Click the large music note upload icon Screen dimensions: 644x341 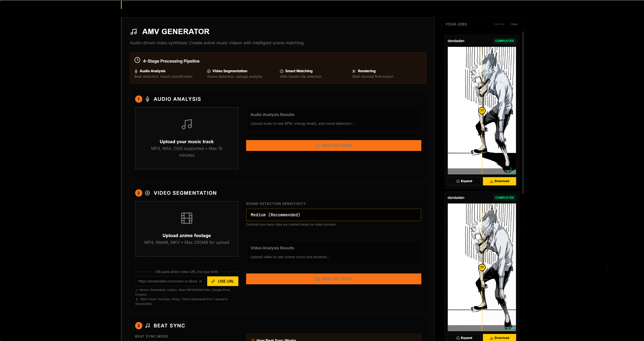[187, 124]
